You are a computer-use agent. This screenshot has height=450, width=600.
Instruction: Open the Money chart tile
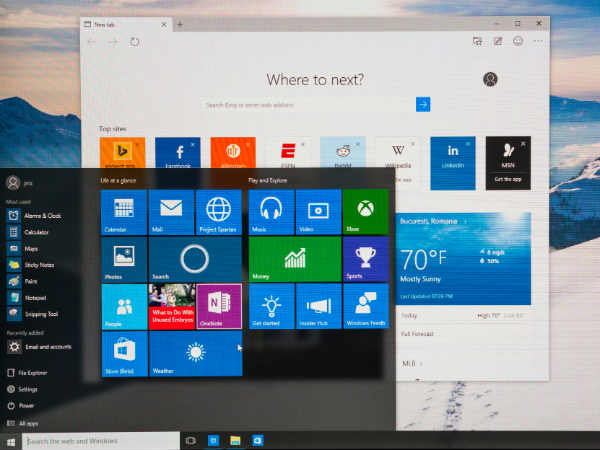click(294, 259)
